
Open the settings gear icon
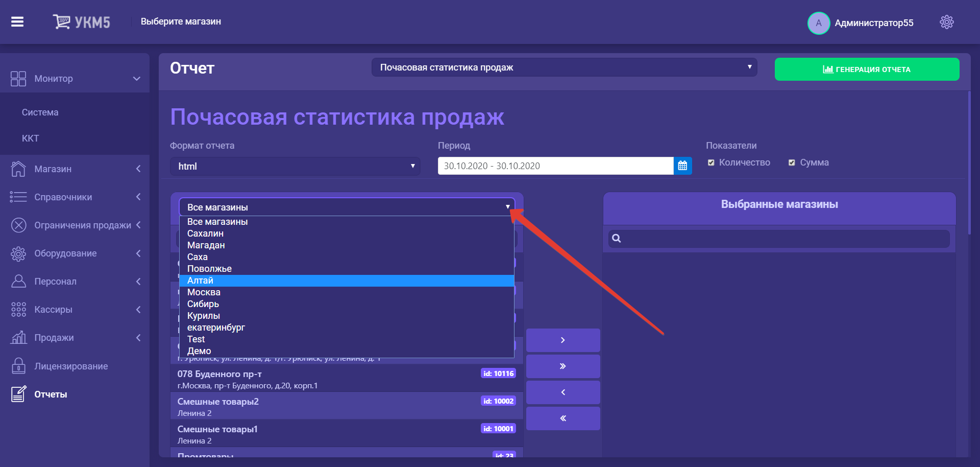pyautogui.click(x=946, y=22)
